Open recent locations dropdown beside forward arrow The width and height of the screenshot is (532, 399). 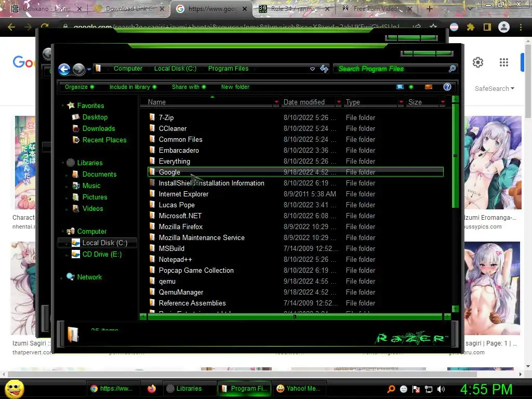[x=89, y=69]
